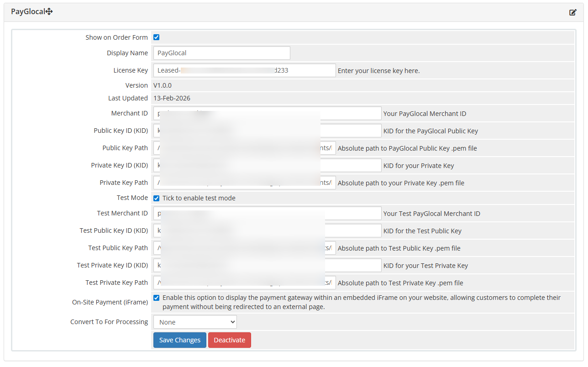Image resolution: width=588 pixels, height=367 pixels.
Task: Click the move handle icon beside PayGlocal
Action: (x=49, y=12)
